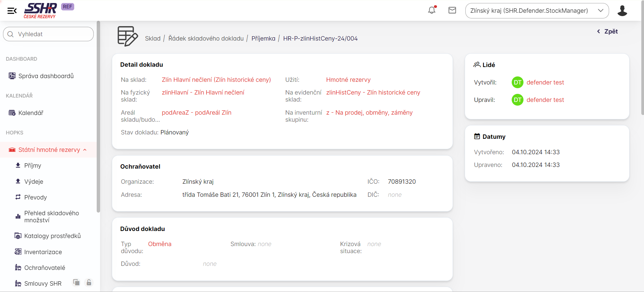Open Správa dashboardů menu item
Screen dimensions: 644x292
click(46, 76)
